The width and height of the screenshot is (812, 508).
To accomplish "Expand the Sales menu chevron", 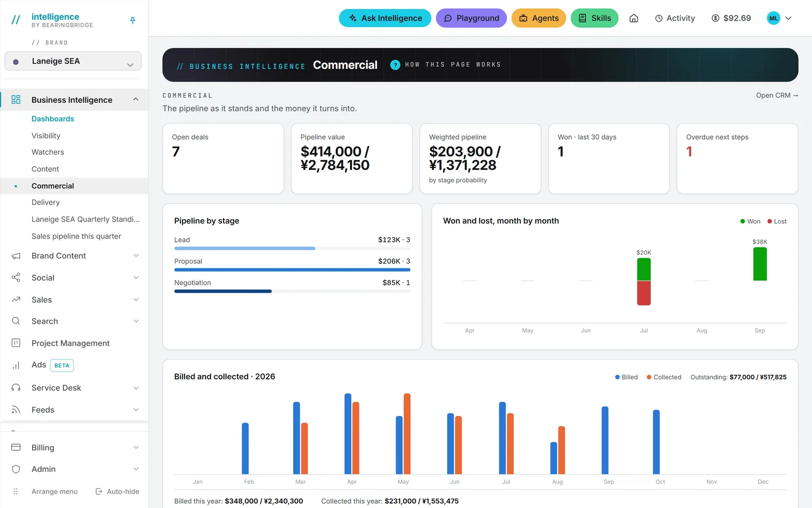I will pyautogui.click(x=136, y=300).
